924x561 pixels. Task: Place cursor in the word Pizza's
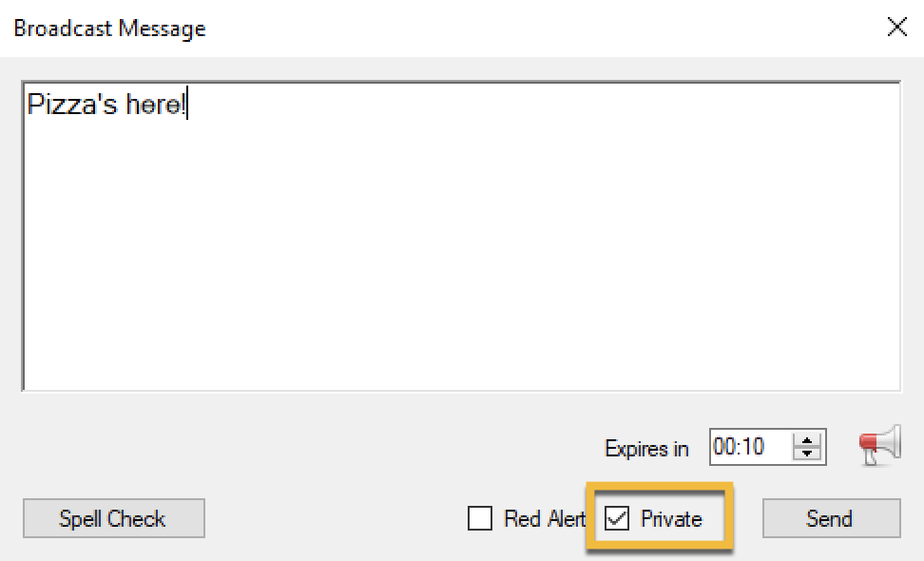coord(72,105)
